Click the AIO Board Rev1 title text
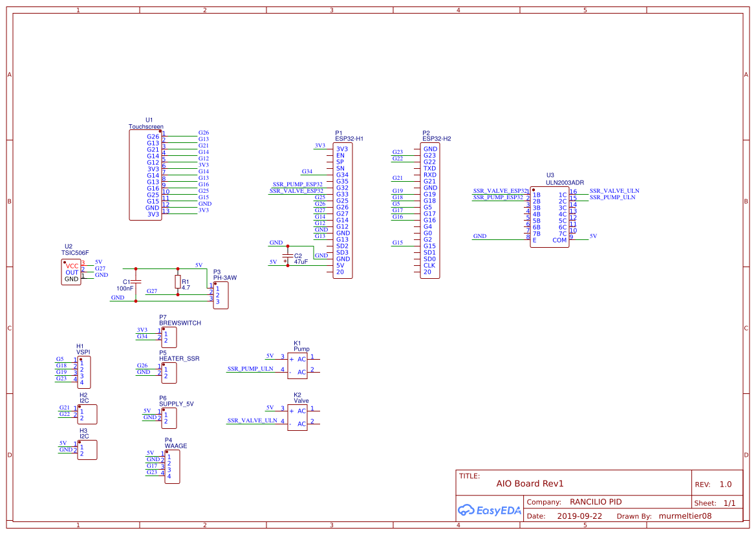 point(530,483)
